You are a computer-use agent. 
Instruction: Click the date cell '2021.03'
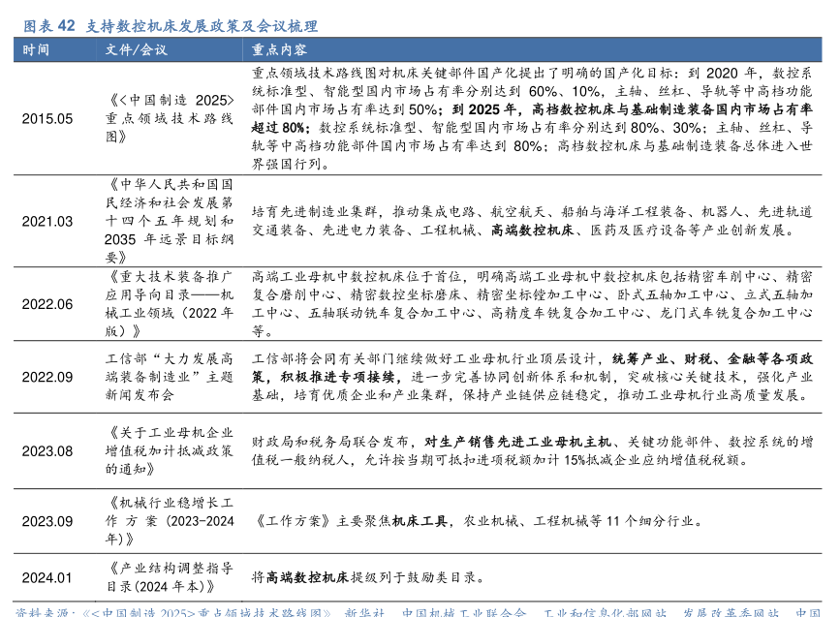coord(47,221)
